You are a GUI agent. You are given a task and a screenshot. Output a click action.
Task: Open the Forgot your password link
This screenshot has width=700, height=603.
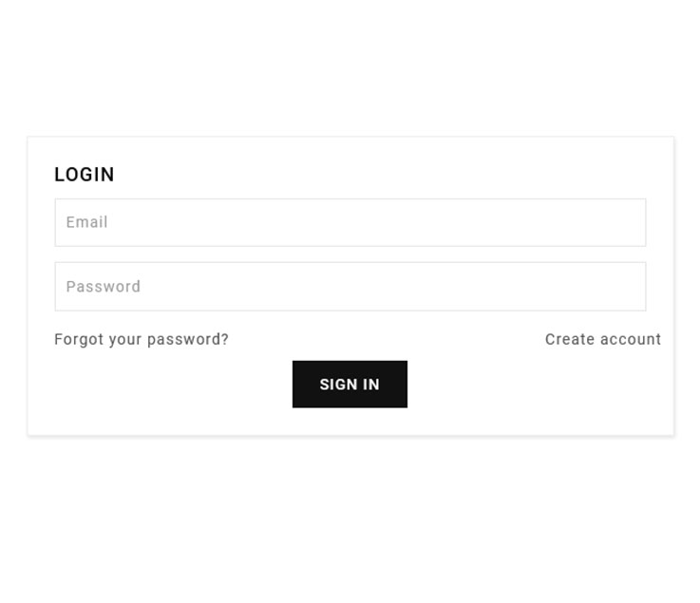142,339
